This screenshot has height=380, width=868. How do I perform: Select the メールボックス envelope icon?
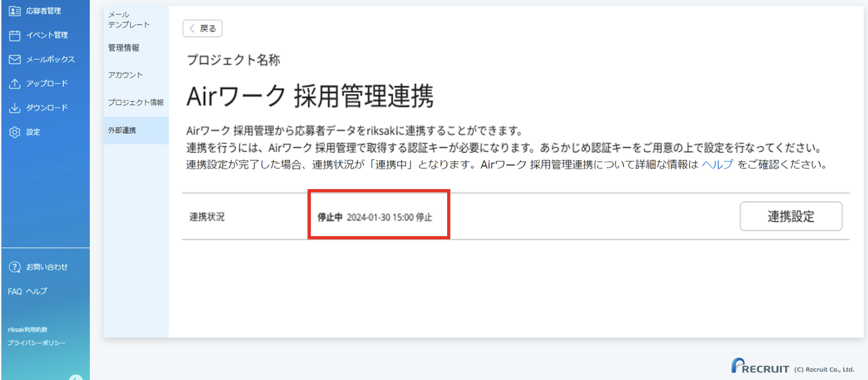[x=15, y=59]
